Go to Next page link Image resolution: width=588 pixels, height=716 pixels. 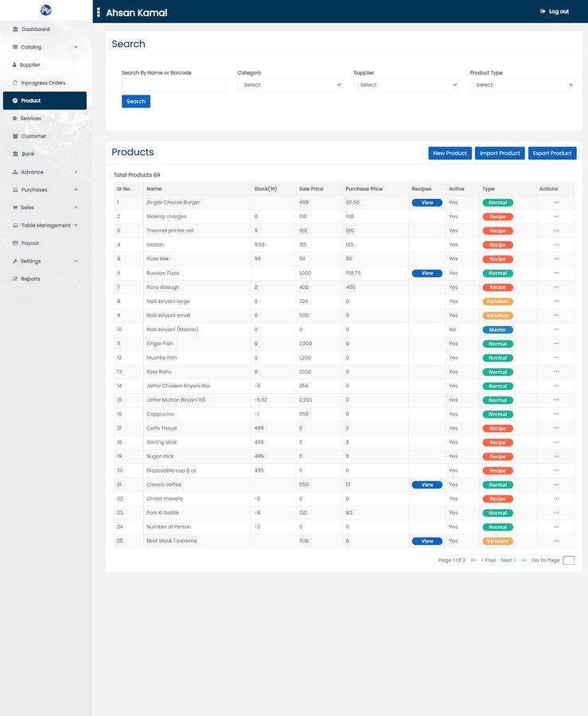point(508,560)
